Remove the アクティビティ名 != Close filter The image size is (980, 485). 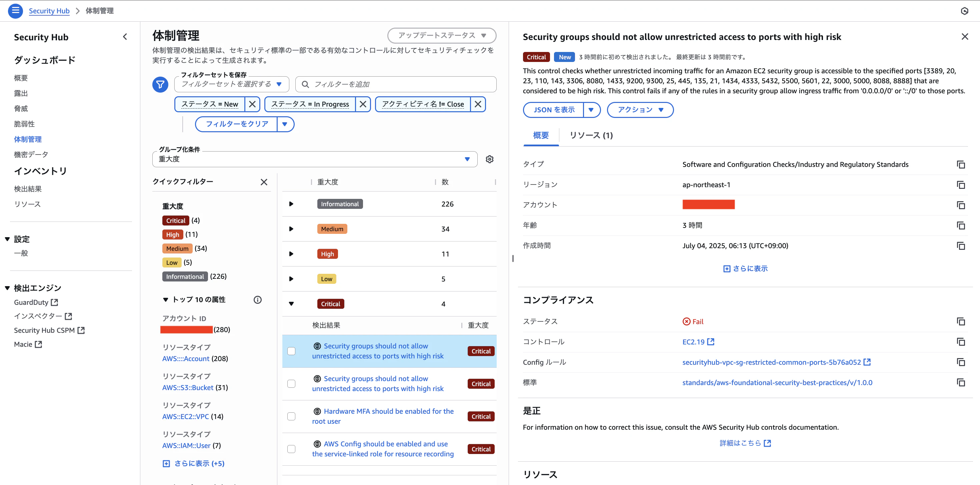point(478,104)
